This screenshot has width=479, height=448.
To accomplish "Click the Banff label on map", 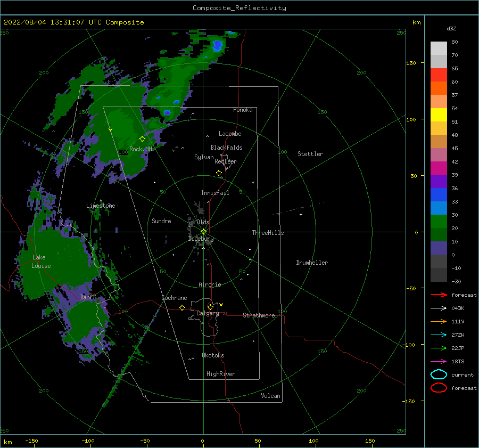I will (x=88, y=297).
